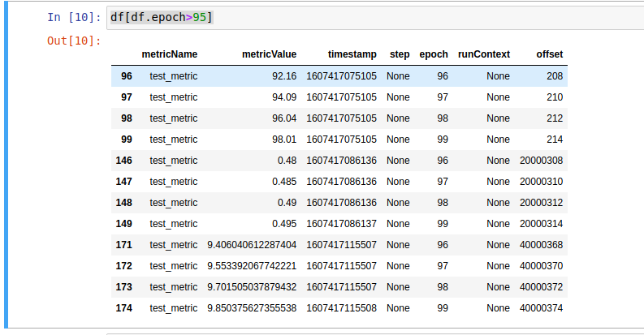
Task: Click metric value 92.16
Action: (x=284, y=76)
